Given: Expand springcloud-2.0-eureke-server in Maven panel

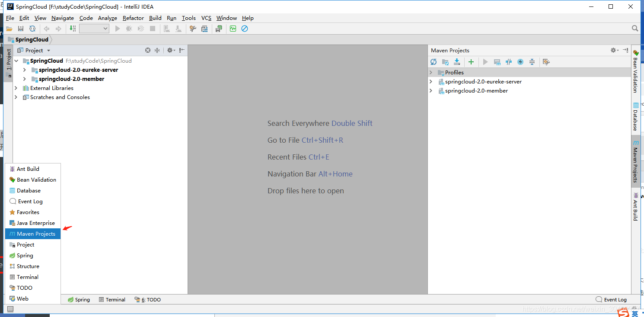Looking at the screenshot, I should [431, 81].
